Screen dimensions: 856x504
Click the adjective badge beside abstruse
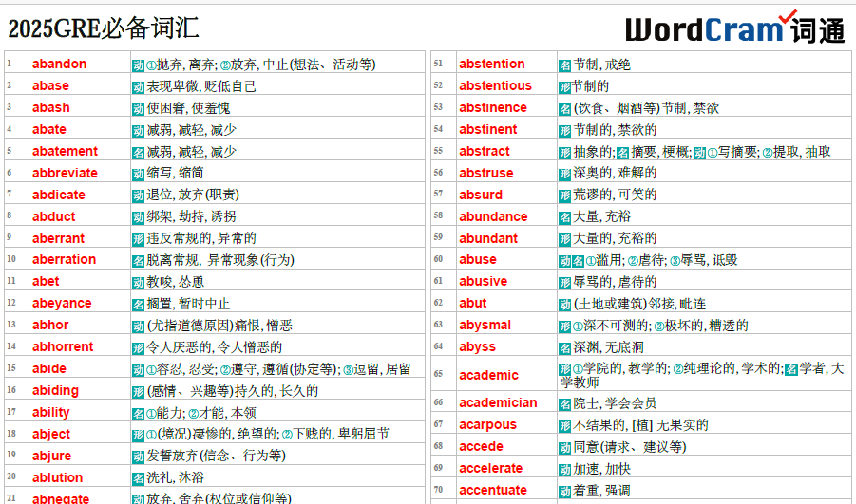tap(565, 174)
